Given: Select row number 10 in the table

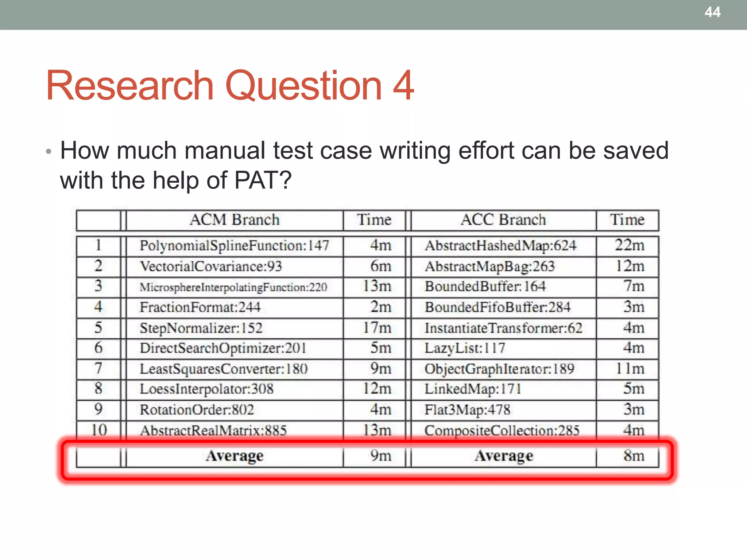Looking at the screenshot, I should [99, 430].
